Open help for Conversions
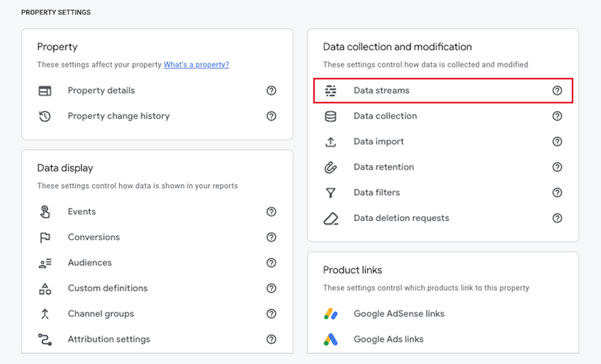Image resolution: width=601 pixels, height=364 pixels. [272, 237]
